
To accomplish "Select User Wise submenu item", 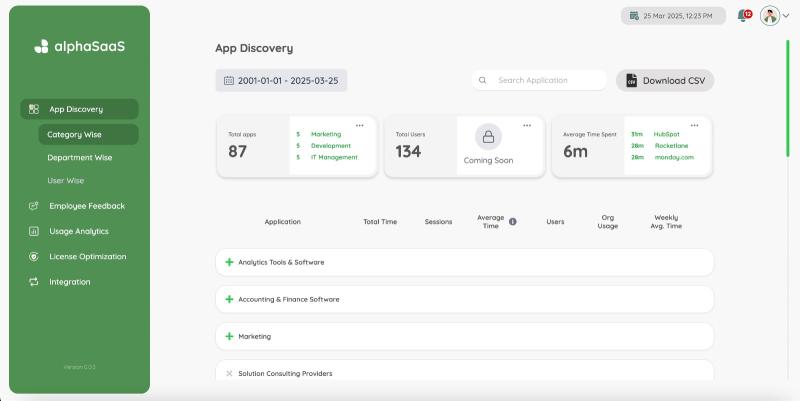I will pyautogui.click(x=65, y=181).
